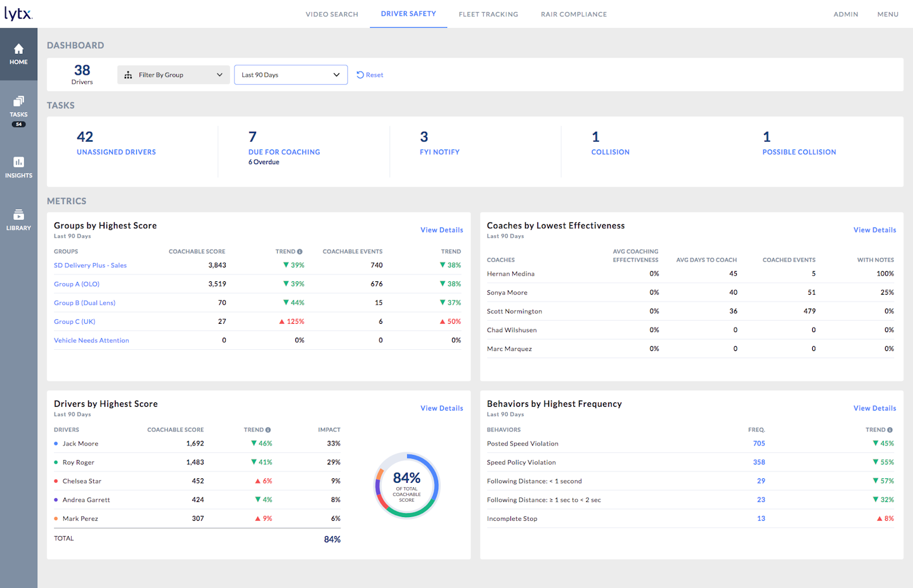Viewport: 913px width, 588px height.
Task: Open the Due For Coaching task
Action: (x=284, y=152)
